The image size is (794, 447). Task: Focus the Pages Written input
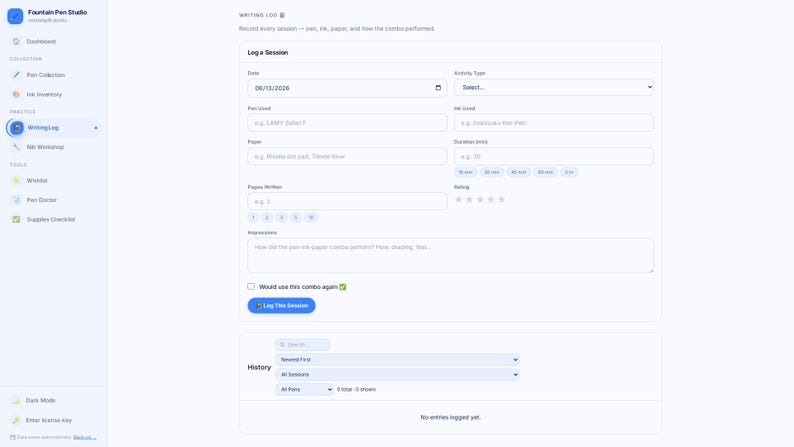tap(347, 201)
